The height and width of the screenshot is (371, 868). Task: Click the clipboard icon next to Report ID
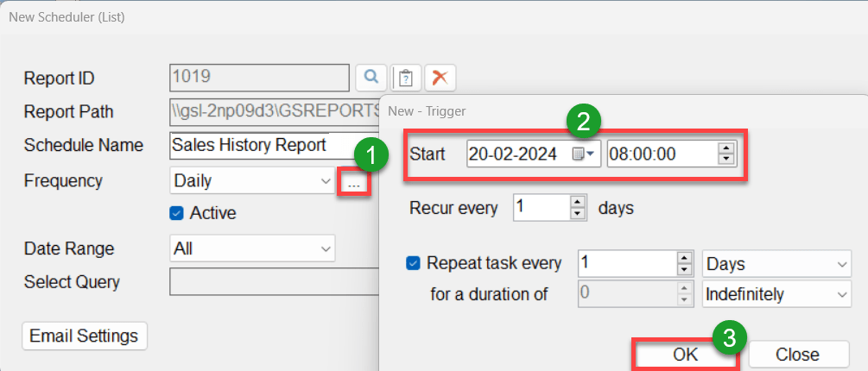406,78
